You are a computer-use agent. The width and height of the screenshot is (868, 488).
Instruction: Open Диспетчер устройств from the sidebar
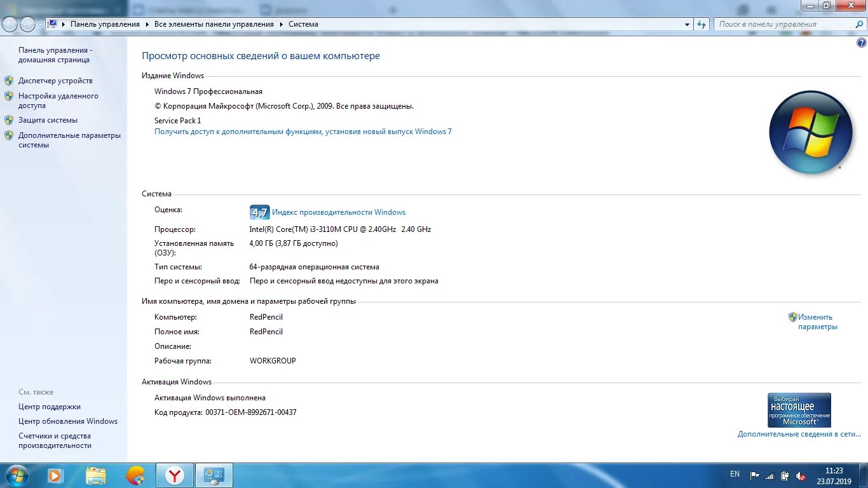[x=55, y=81]
